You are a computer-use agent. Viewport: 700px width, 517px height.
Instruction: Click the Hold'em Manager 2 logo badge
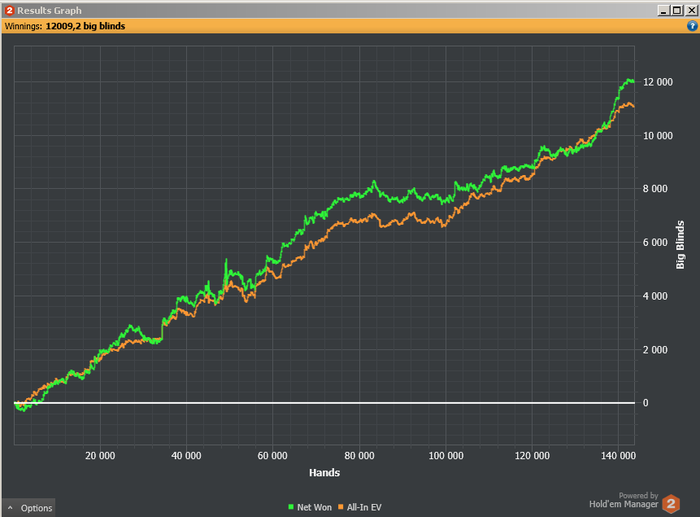point(671,504)
